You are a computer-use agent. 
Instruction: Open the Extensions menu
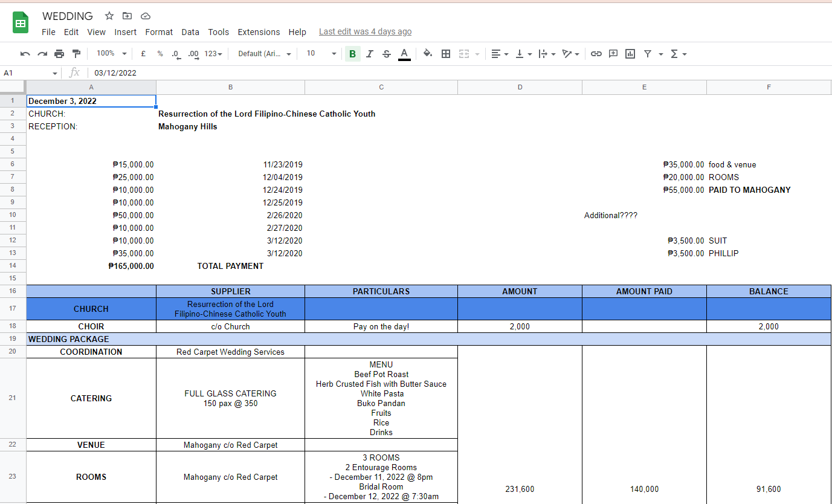(x=259, y=32)
